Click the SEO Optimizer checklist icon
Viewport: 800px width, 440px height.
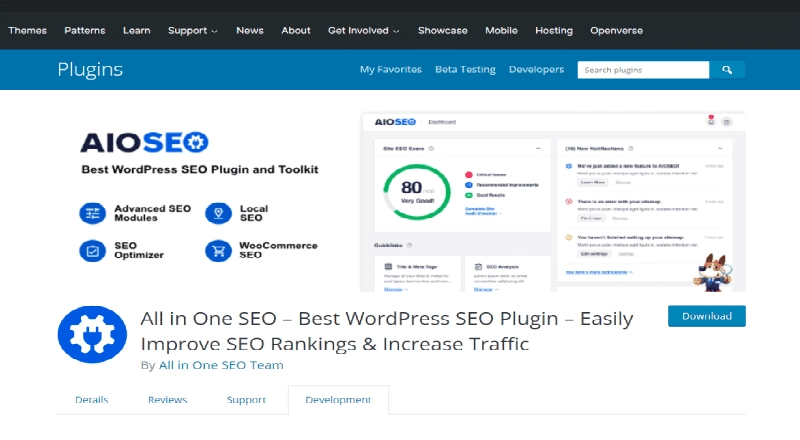[92, 251]
